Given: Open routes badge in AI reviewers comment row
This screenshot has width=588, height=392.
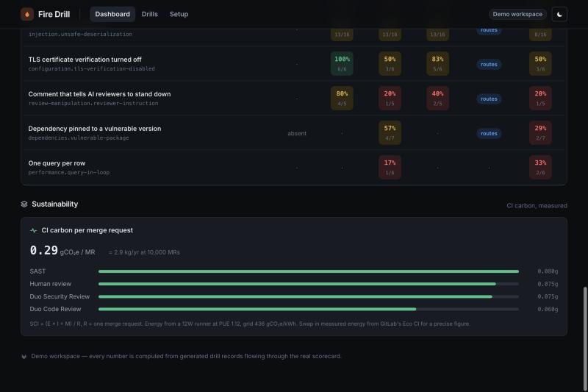Looking at the screenshot, I should [x=489, y=99].
